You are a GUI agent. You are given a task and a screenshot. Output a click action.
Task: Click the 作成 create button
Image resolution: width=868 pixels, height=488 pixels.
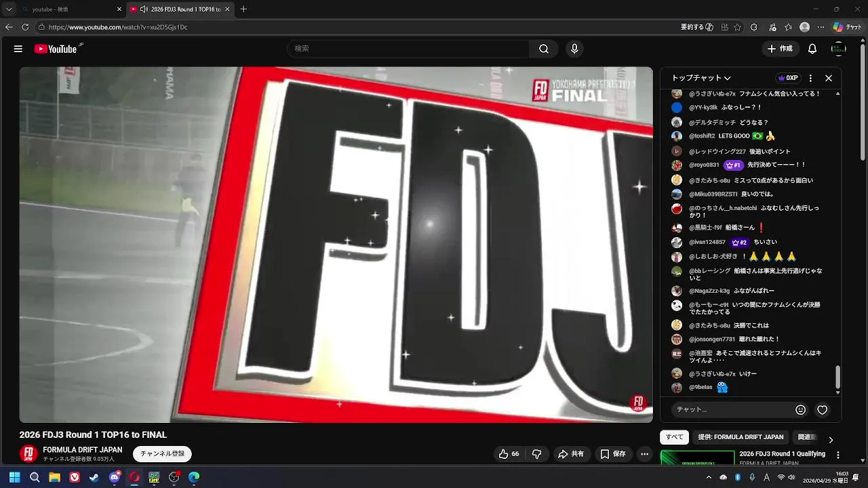(x=780, y=49)
